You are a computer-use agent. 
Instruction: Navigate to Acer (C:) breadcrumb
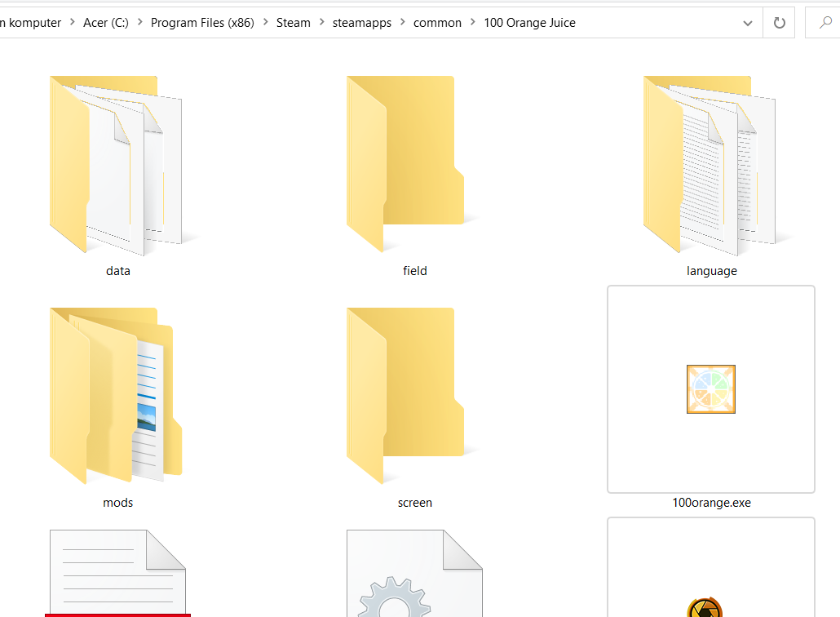106,23
